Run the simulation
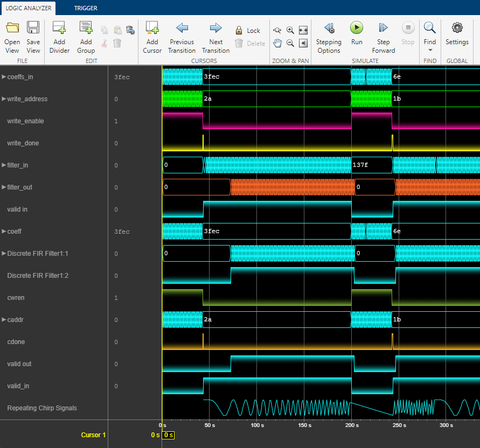The height and width of the screenshot is (448, 480). point(357,28)
